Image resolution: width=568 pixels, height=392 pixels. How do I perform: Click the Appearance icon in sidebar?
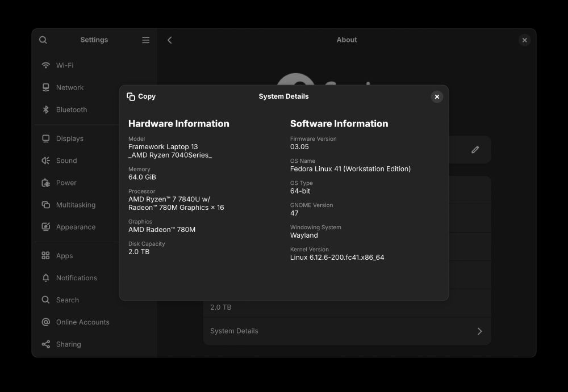click(45, 227)
